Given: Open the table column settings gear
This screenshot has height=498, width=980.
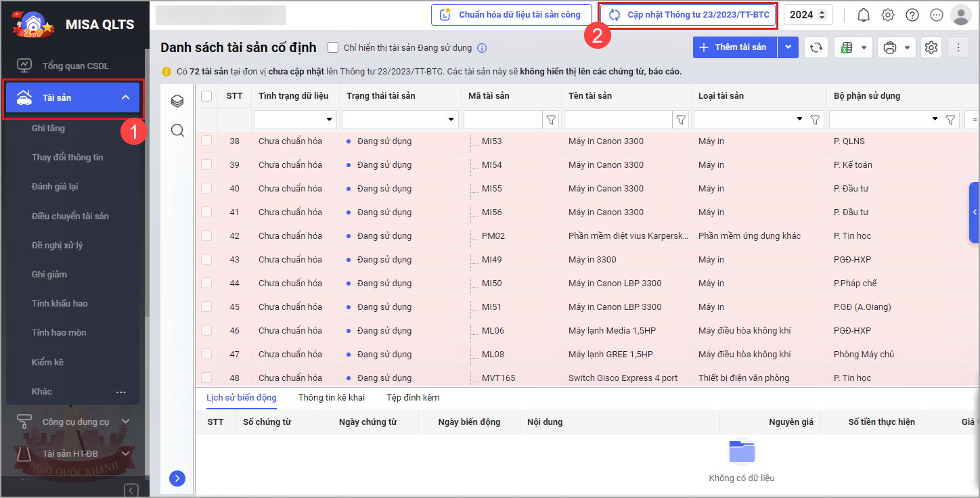Looking at the screenshot, I should pyautogui.click(x=931, y=47).
